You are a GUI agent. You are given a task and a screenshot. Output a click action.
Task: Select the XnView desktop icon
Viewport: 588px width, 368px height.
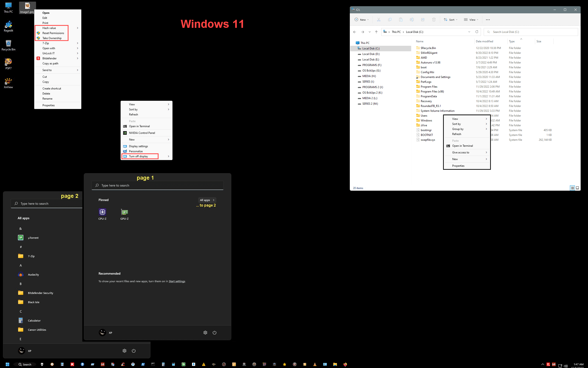[x=8, y=83]
